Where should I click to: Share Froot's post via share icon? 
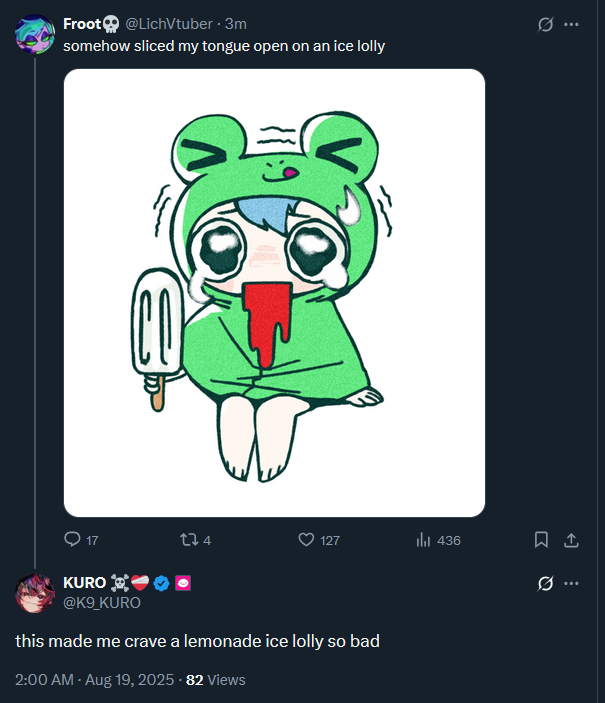click(x=572, y=540)
